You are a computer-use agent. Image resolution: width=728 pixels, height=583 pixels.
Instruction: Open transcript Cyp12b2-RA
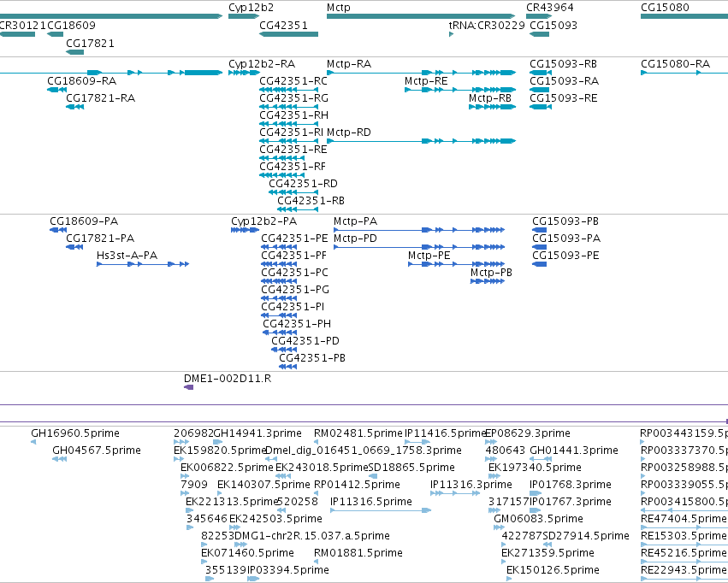[x=262, y=64]
